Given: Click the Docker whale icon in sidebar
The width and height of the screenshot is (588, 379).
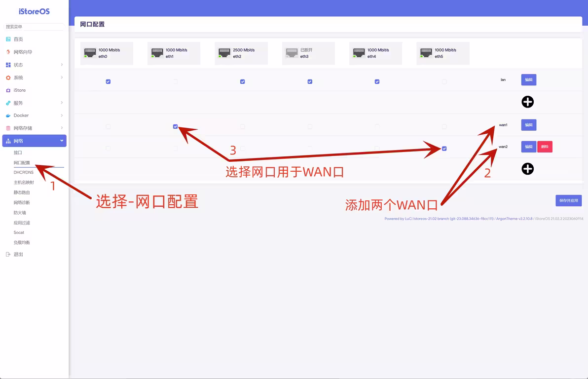Looking at the screenshot, I should (x=8, y=115).
